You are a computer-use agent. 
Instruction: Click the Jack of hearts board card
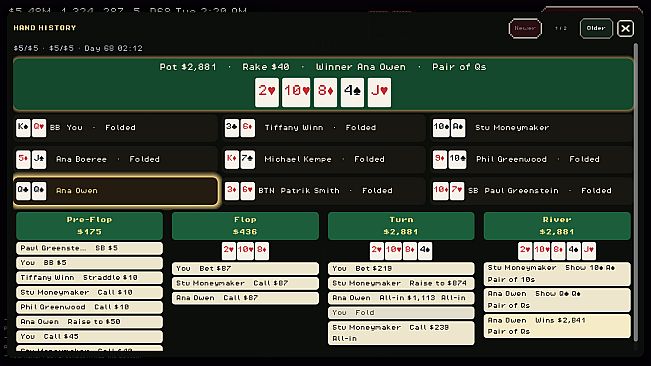coord(379,92)
